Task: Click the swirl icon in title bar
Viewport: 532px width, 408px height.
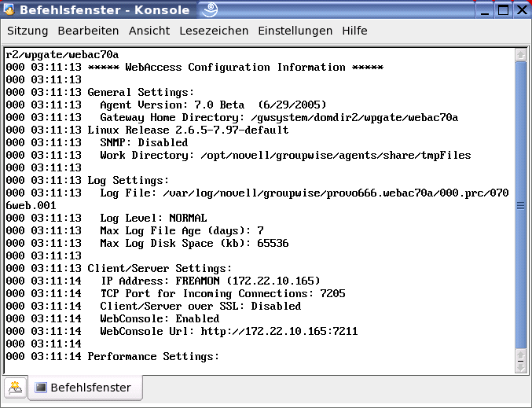Action: coord(210,9)
